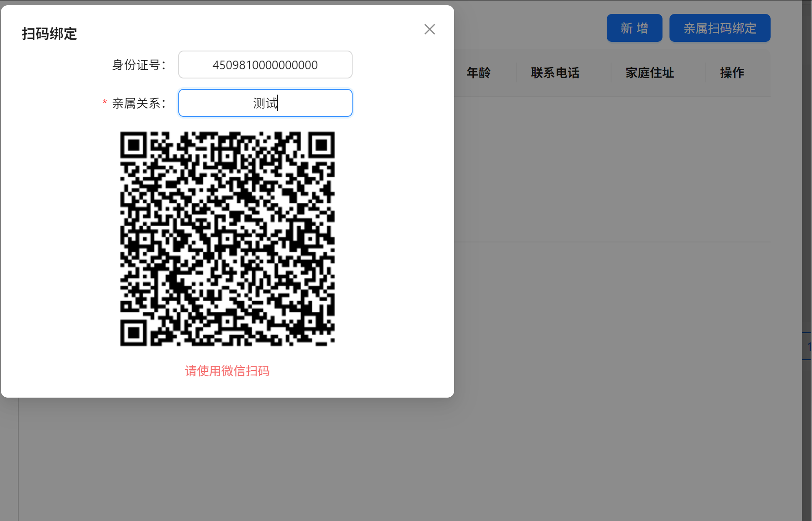The image size is (812, 521).
Task: Click the red required asterisk marker
Action: [105, 103]
